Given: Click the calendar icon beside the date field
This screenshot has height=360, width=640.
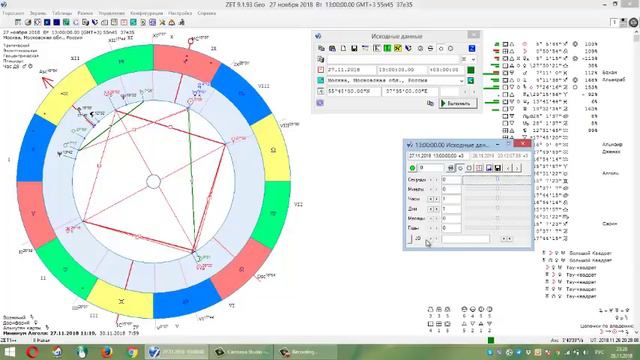Looking at the screenshot, I should [x=321, y=70].
